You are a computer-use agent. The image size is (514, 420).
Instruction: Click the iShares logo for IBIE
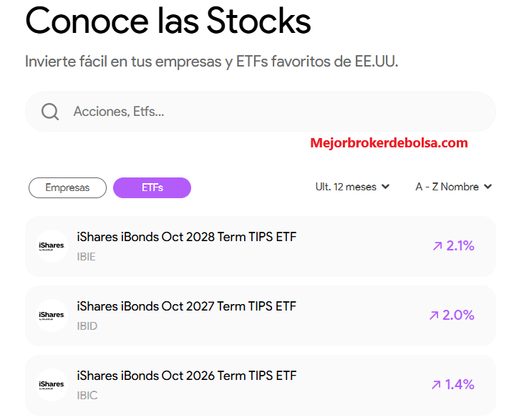click(52, 246)
